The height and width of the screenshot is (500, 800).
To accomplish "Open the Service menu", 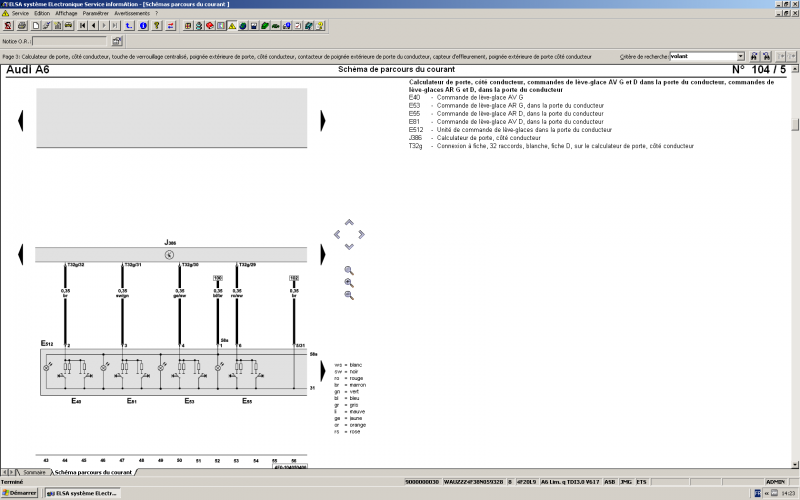I will pos(20,13).
